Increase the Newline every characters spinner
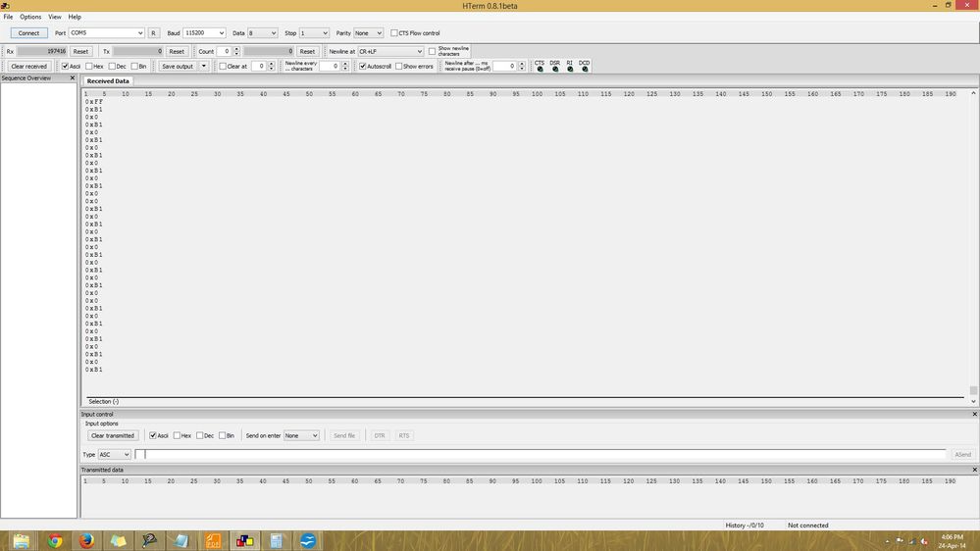 [x=345, y=64]
